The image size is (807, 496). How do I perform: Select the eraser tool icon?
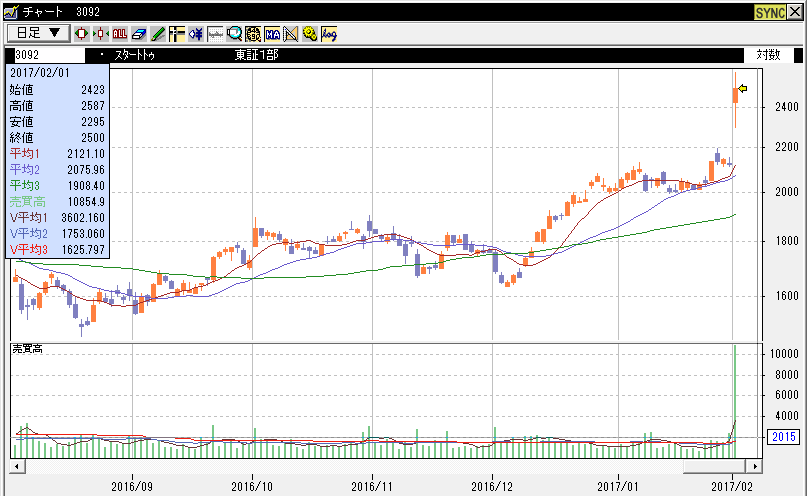tap(139, 33)
